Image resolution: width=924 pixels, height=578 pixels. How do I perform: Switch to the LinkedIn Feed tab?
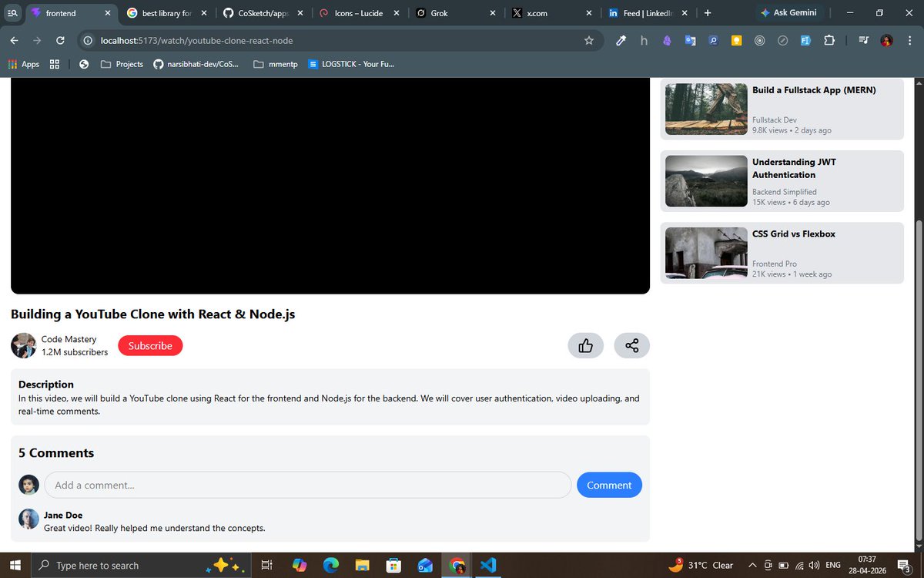tap(647, 13)
